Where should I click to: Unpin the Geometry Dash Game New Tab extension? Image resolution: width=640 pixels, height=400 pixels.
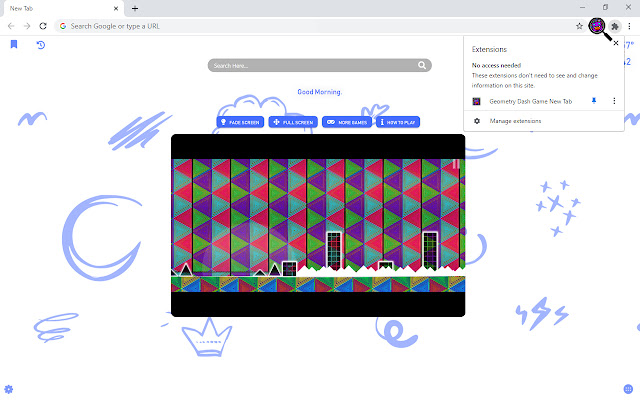pos(594,101)
